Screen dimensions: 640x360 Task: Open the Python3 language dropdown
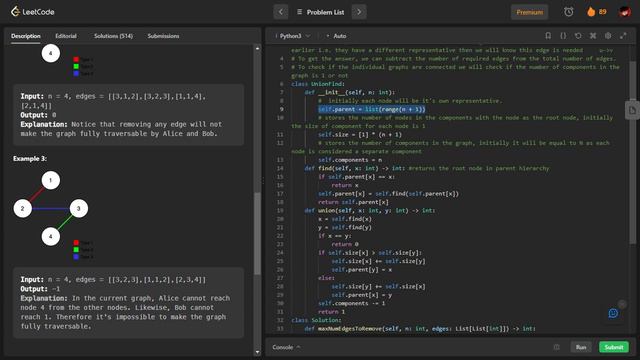[x=294, y=36]
